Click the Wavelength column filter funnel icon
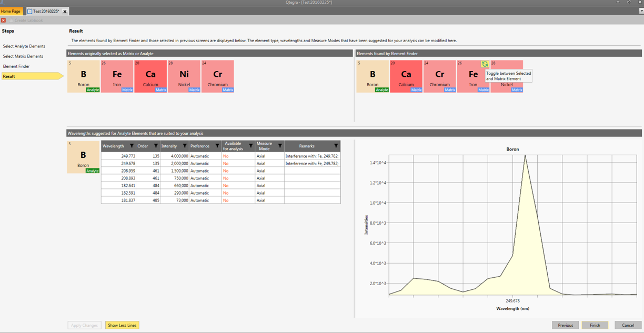Viewport: 644px width, 333px height. click(132, 146)
